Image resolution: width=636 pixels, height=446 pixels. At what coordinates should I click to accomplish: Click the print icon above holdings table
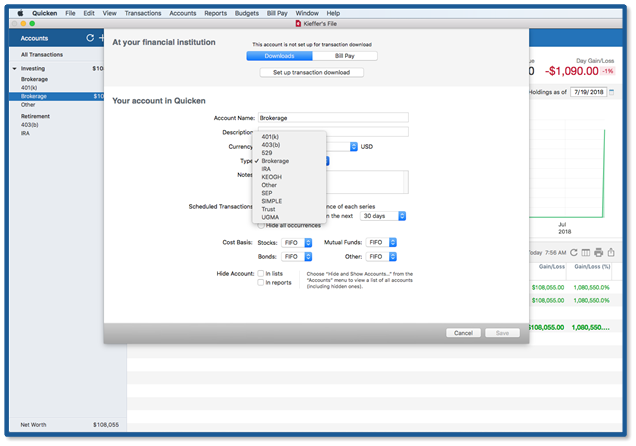click(x=598, y=252)
